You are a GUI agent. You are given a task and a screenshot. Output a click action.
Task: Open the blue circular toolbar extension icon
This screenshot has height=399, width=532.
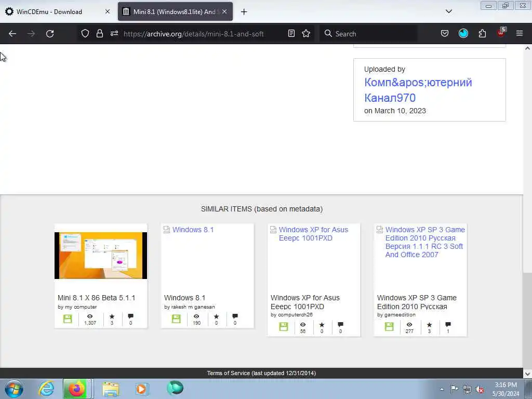[463, 33]
